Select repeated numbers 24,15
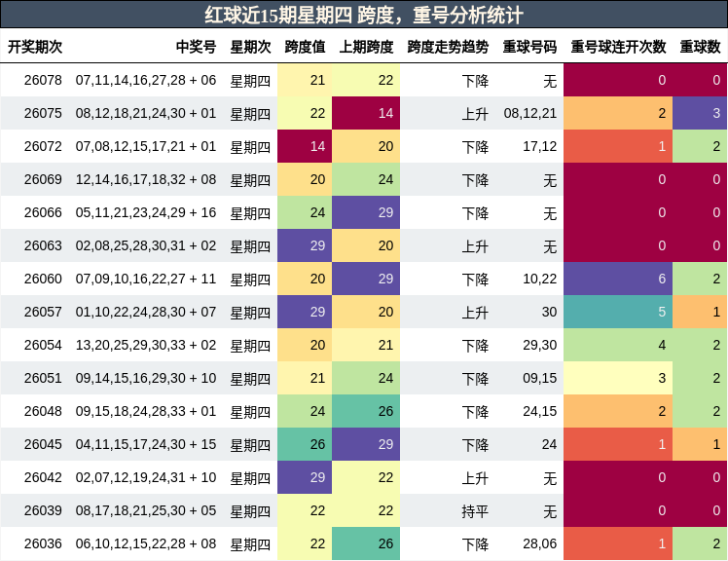Image resolution: width=728 pixels, height=561 pixels. (x=540, y=411)
